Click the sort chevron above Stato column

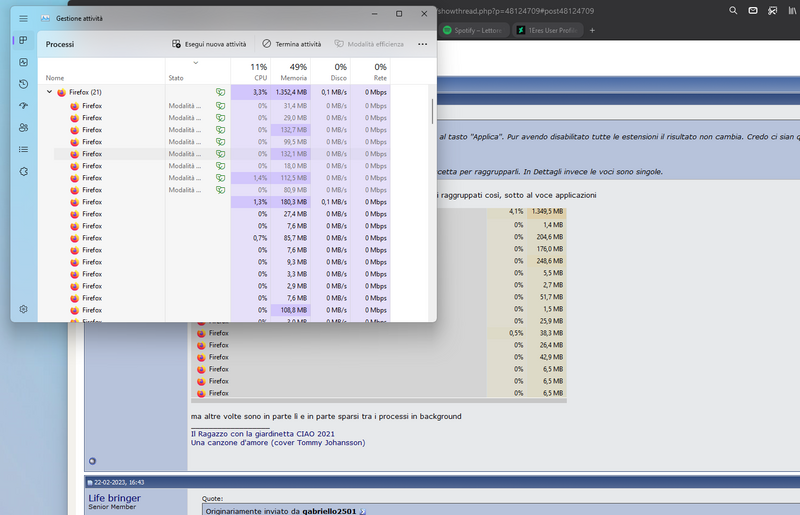(x=195, y=63)
